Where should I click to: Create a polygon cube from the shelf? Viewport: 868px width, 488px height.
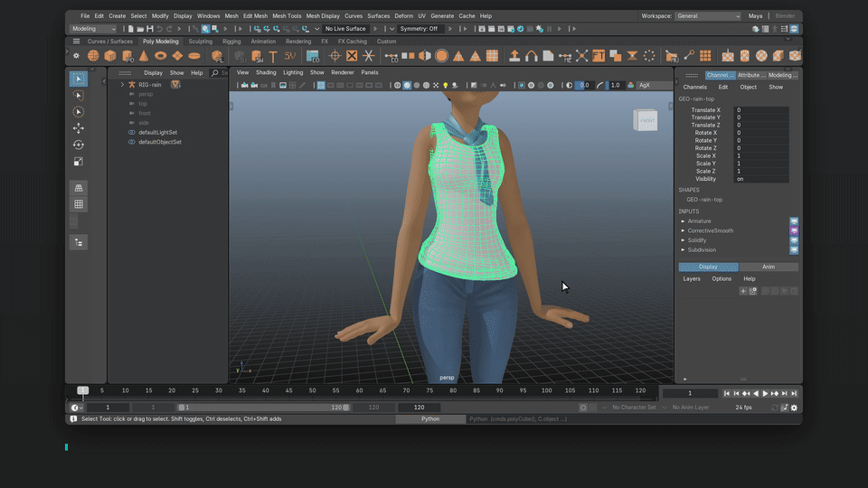click(x=110, y=56)
